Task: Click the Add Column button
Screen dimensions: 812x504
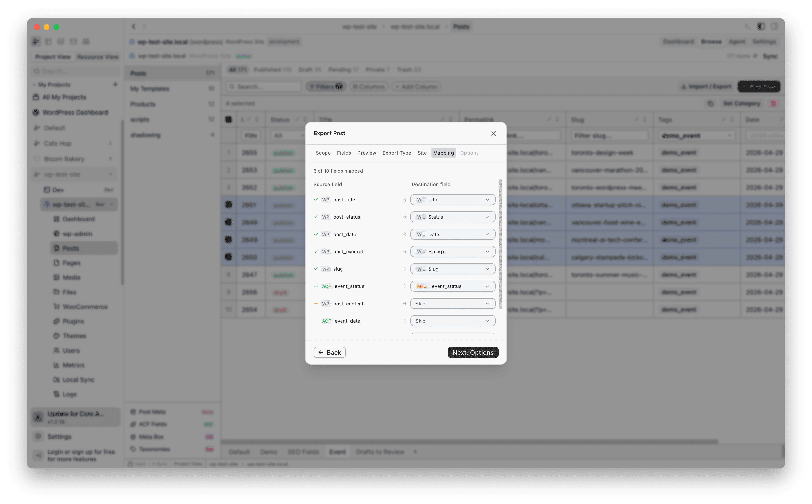Action: [x=416, y=87]
